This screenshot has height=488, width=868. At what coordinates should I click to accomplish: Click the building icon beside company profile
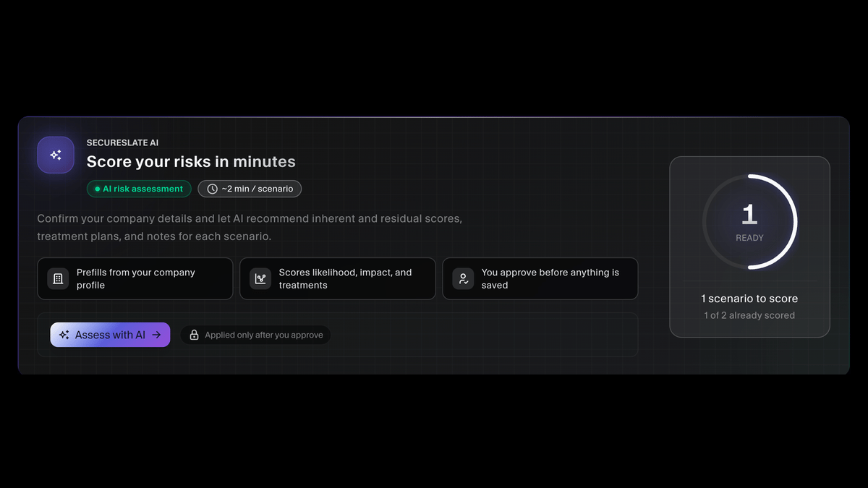click(x=58, y=279)
